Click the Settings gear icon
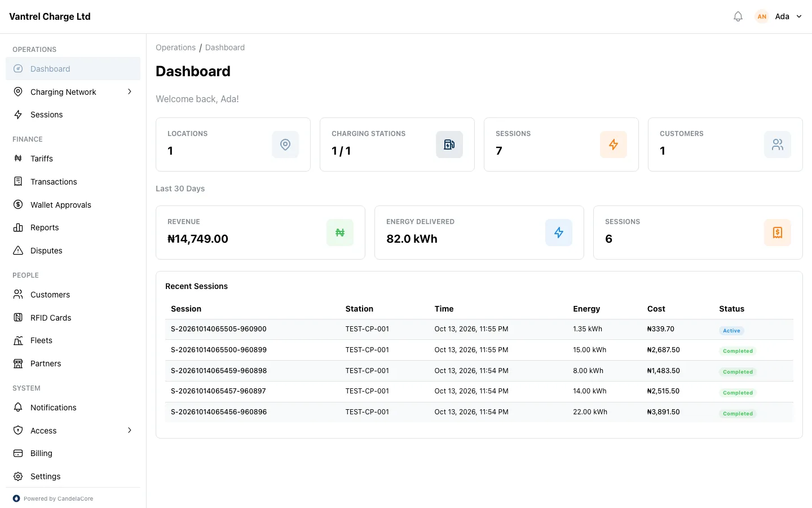This screenshot has width=812, height=508. point(18,476)
